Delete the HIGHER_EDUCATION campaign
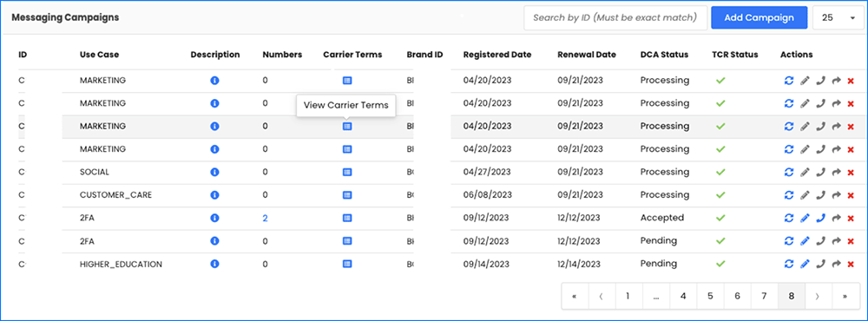This screenshot has width=868, height=321. point(851,265)
